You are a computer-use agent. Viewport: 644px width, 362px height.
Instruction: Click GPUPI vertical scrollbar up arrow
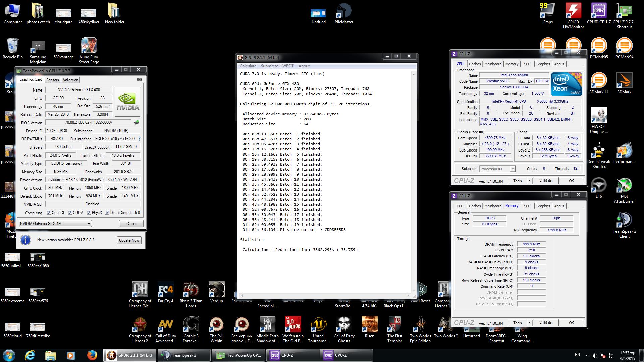pos(414,74)
